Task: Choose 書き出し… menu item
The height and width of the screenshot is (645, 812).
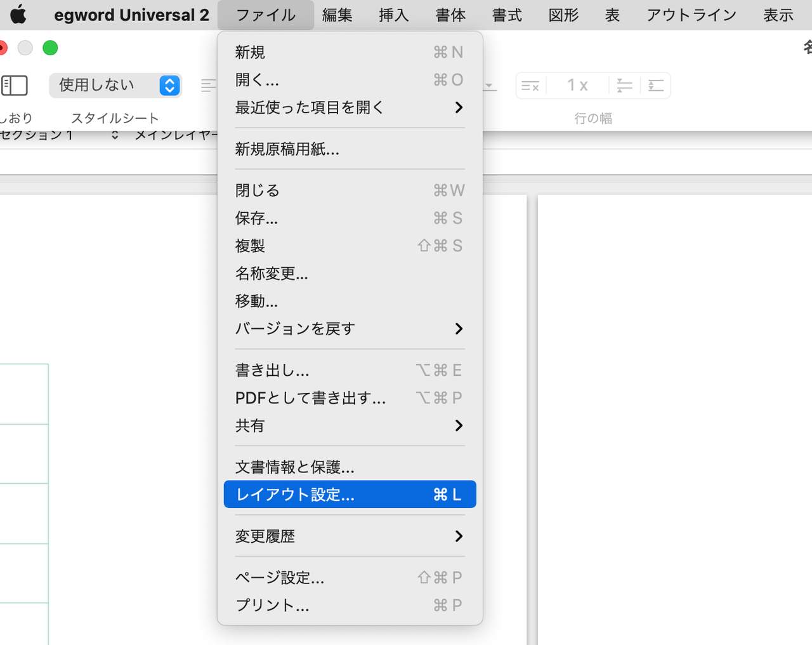Action: tap(350, 370)
